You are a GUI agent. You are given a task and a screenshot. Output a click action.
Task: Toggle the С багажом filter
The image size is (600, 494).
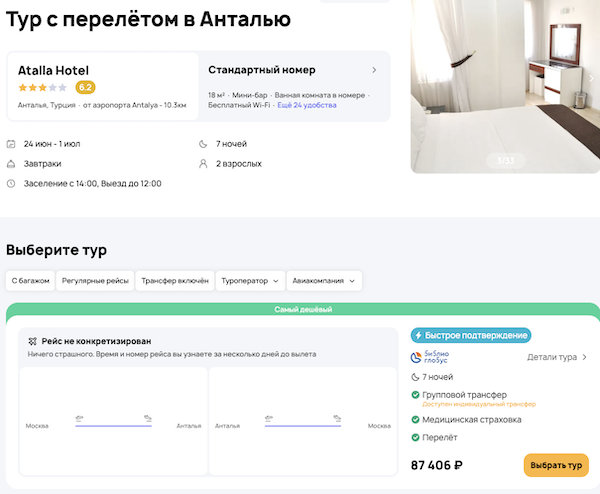click(29, 281)
